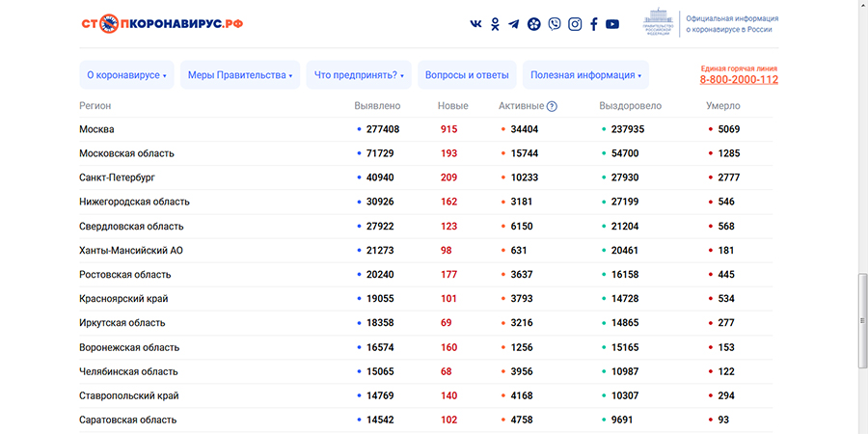Viewport: 868px width, 434px height.
Task: Open the YouTube icon
Action: tap(612, 24)
